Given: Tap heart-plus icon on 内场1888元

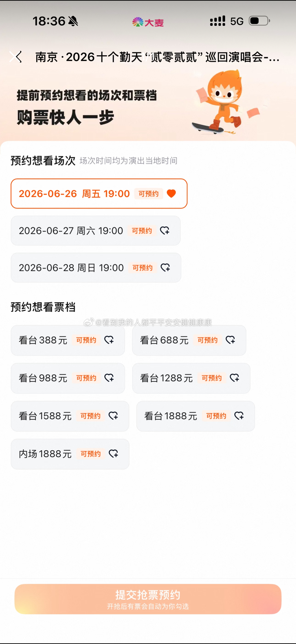Looking at the screenshot, I should tap(113, 454).
